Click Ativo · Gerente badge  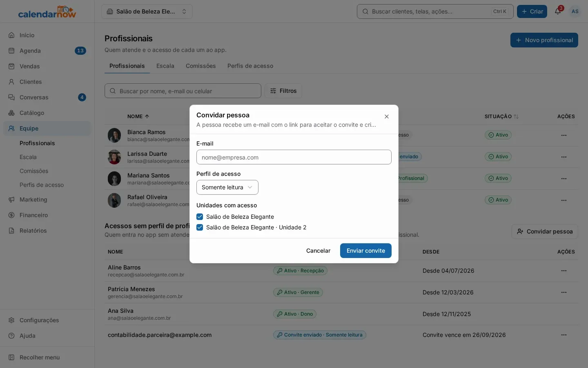(298, 292)
